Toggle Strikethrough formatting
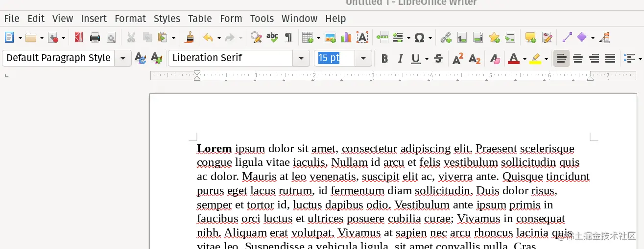The width and height of the screenshot is (644, 249). click(x=438, y=59)
